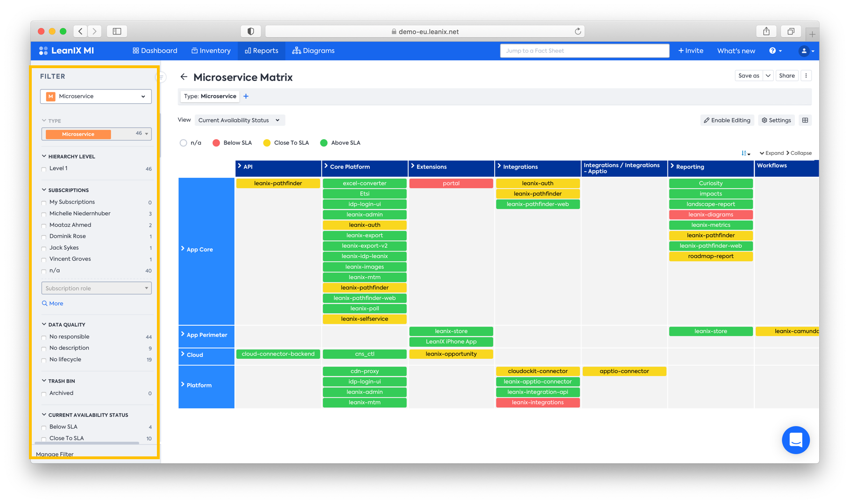Image resolution: width=850 pixels, height=504 pixels.
Task: Navigate forward in Safari
Action: tap(95, 31)
